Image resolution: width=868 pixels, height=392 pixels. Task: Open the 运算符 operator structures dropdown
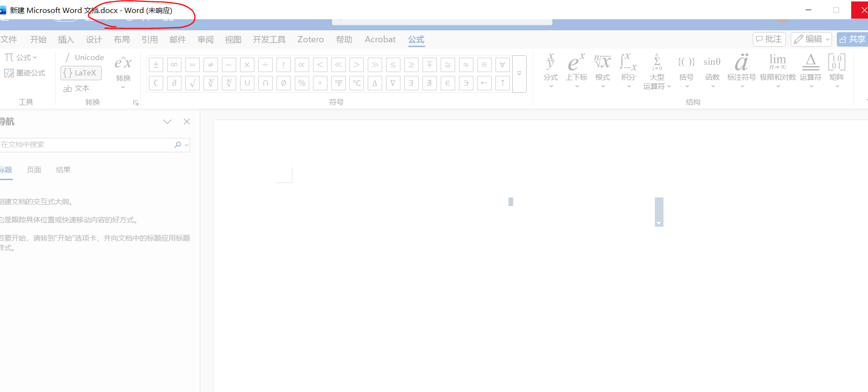pyautogui.click(x=810, y=71)
